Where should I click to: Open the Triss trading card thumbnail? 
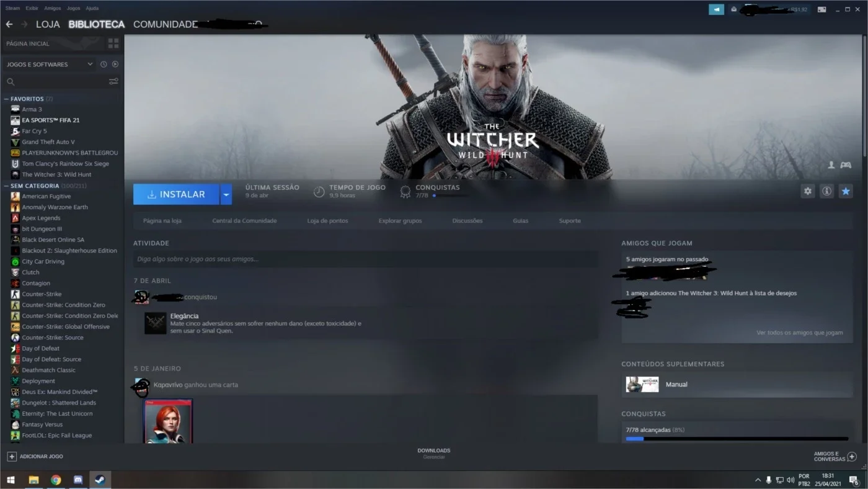pos(168,421)
